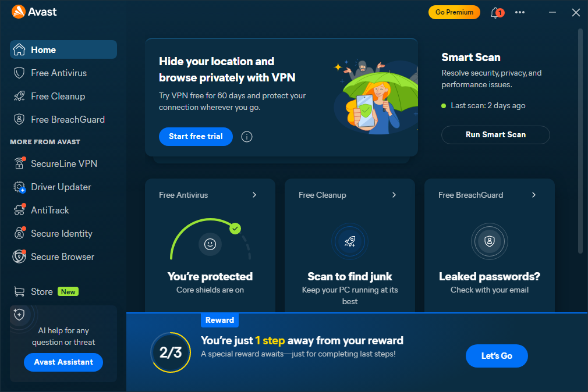
Task: Select Secure Identity in the sidebar
Action: (63, 233)
